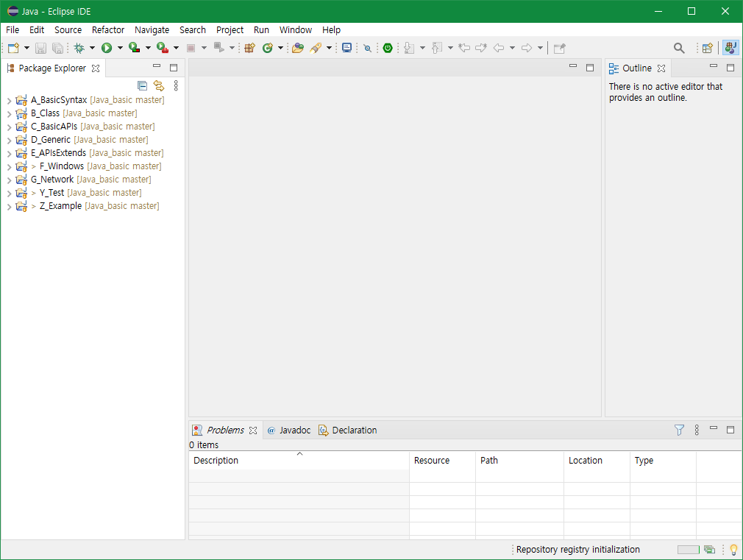The image size is (743, 560).
Task: Click the Pin Editor toolbar icon
Action: [560, 48]
